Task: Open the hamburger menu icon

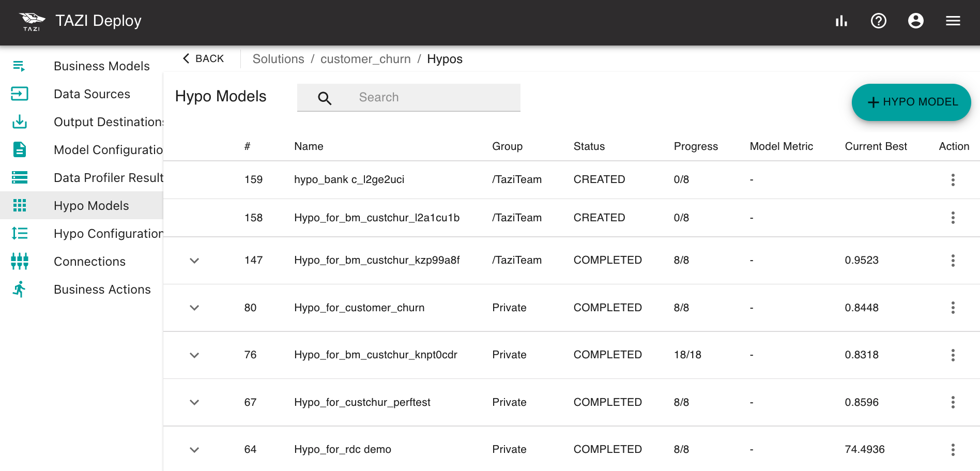Action: point(953,21)
